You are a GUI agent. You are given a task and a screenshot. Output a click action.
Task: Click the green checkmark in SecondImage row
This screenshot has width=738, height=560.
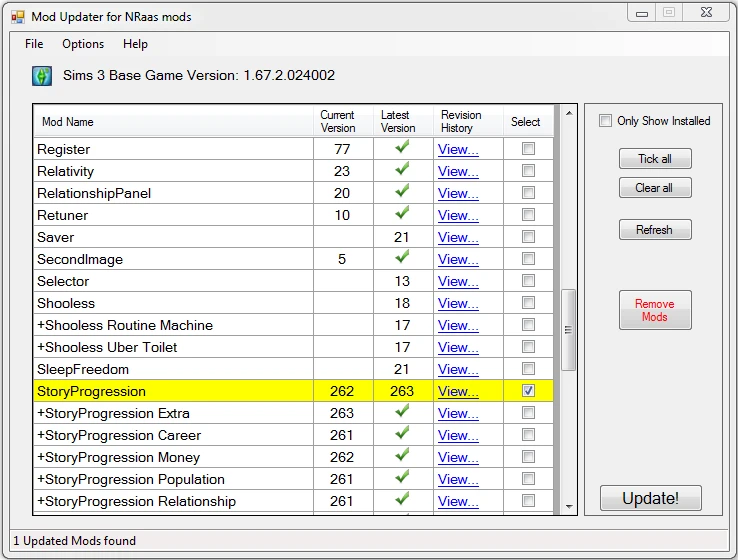pos(402,257)
